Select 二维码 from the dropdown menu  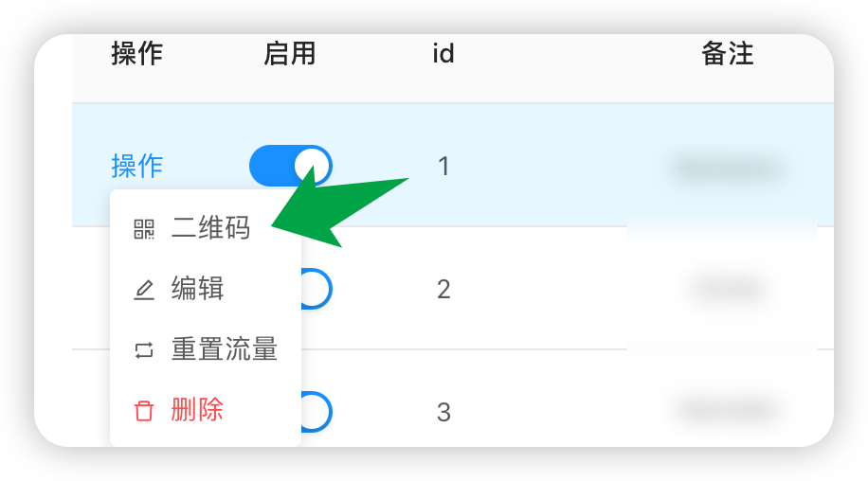click(210, 228)
